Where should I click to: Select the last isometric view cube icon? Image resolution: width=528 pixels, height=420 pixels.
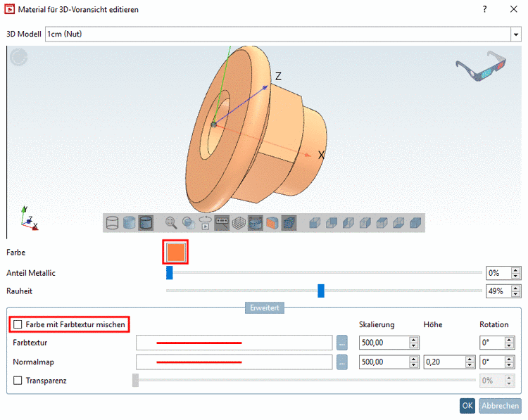tap(415, 223)
